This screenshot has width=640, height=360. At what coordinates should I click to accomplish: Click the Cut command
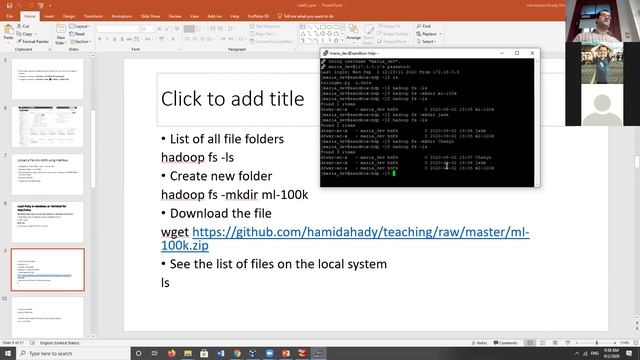click(x=23, y=26)
